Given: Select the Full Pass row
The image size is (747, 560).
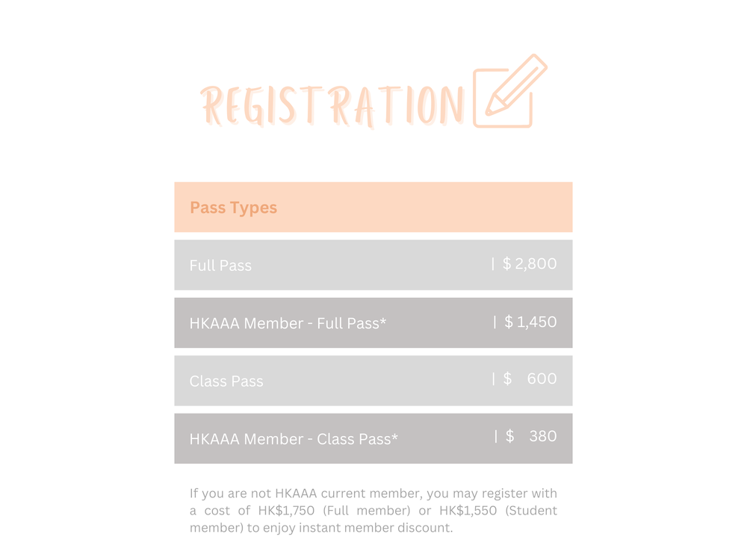Looking at the screenshot, I should pyautogui.click(x=373, y=265).
